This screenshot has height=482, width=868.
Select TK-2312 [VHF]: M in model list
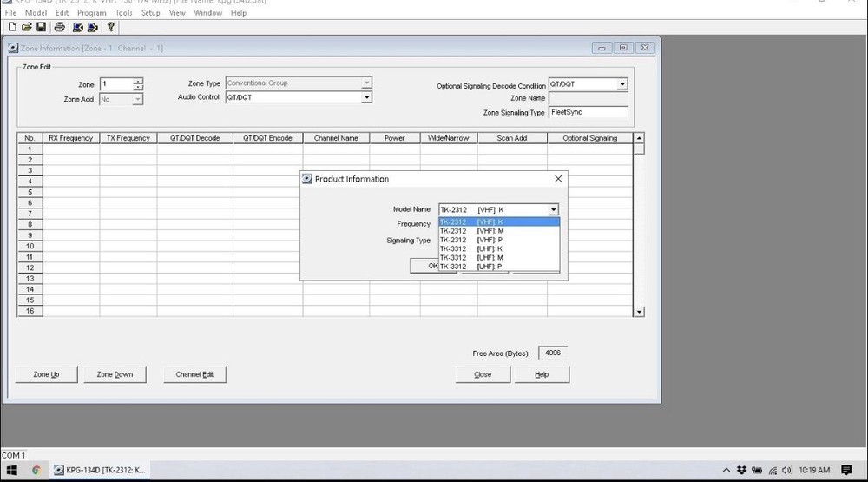499,230
